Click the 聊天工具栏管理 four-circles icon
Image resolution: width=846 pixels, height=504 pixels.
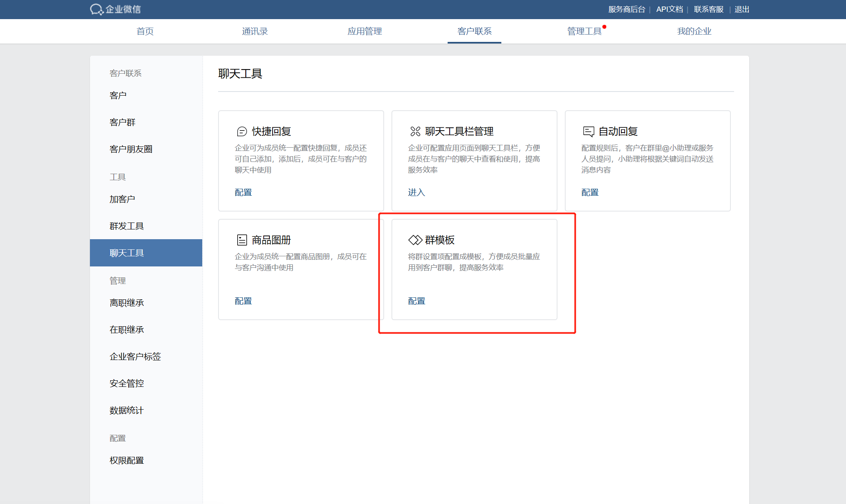coord(415,131)
